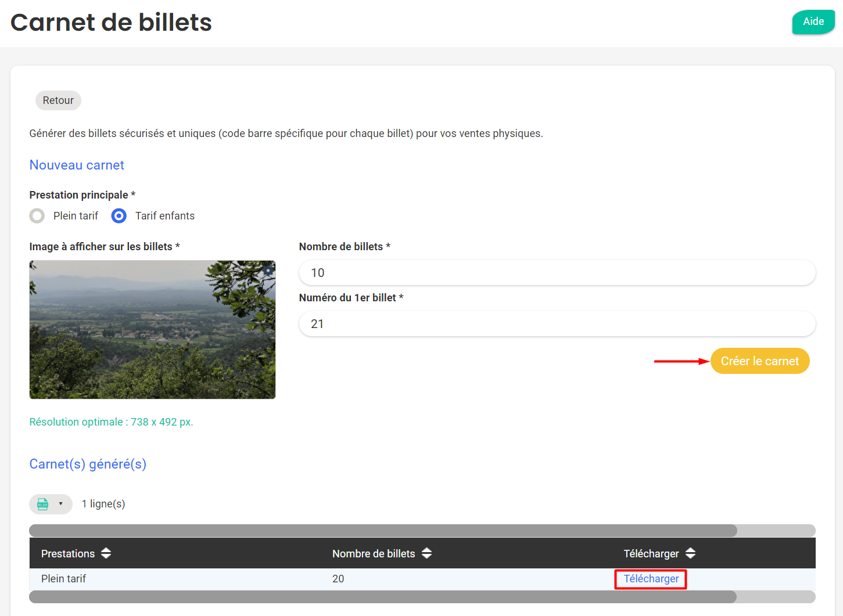Click the yellow Créer le carnet button
The height and width of the screenshot is (616, 843).
point(759,361)
